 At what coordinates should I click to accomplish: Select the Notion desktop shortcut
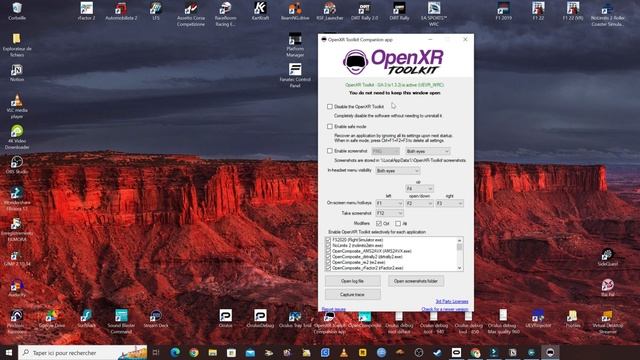[x=17, y=73]
